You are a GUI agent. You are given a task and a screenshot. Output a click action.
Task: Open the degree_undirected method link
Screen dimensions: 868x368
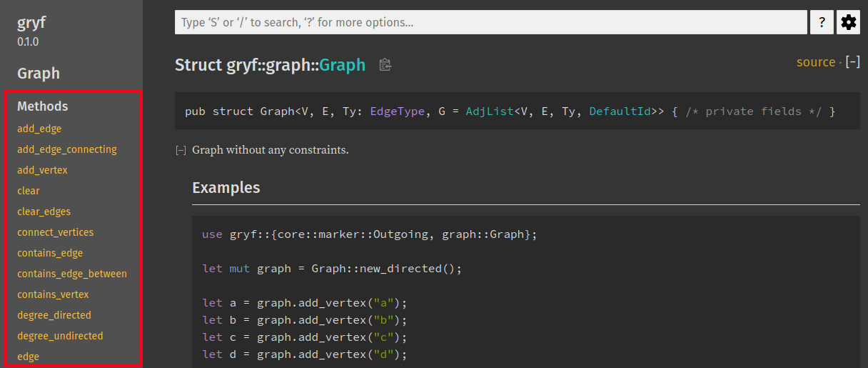(x=60, y=336)
